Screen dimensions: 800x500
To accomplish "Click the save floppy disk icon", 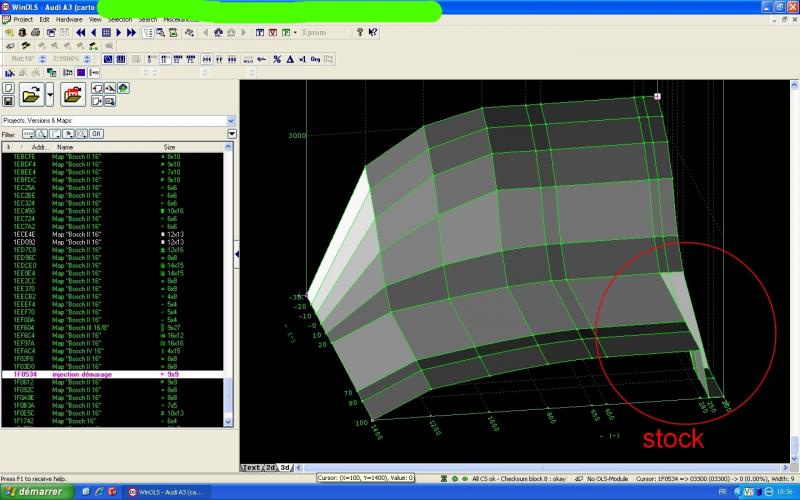I will pos(9,101).
